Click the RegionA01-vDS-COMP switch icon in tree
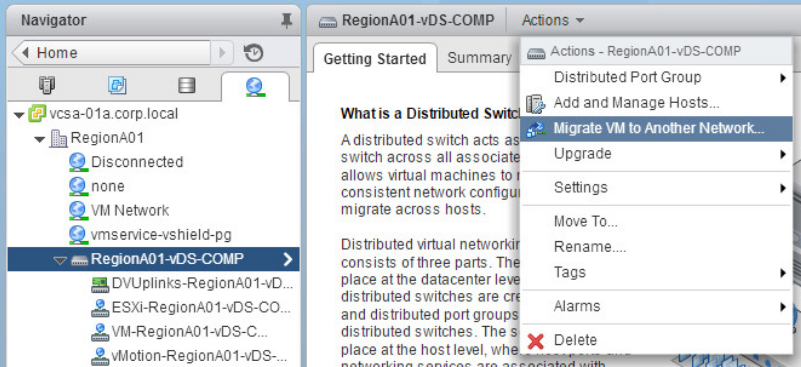Image resolution: width=801 pixels, height=367 pixels. coord(79,260)
